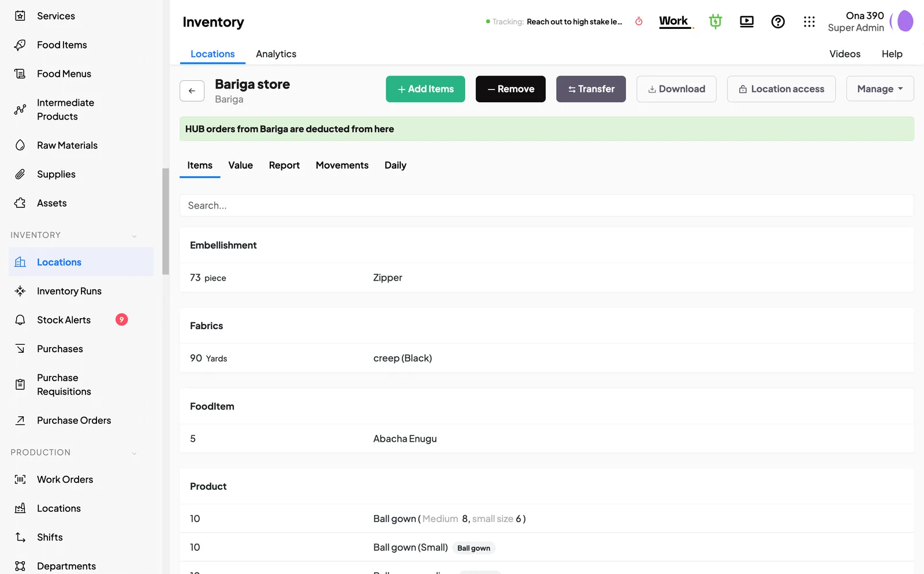This screenshot has height=574, width=924.
Task: Open Stock Alerts bell in sidebar
Action: pos(20,320)
